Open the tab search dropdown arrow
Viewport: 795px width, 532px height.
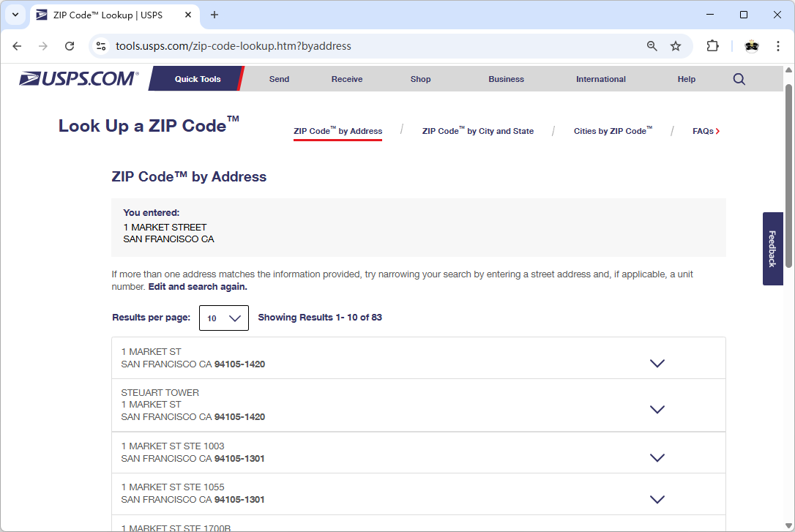(x=15, y=15)
